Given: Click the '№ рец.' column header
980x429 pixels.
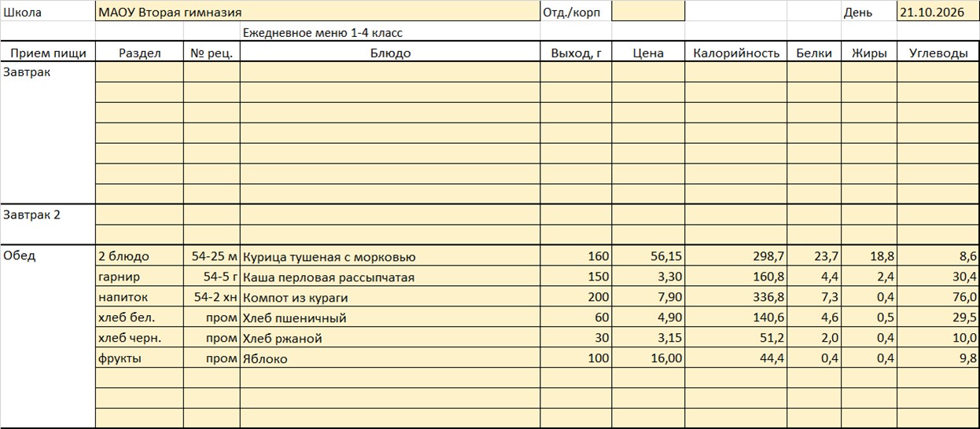Looking at the screenshot, I should coord(212,53).
